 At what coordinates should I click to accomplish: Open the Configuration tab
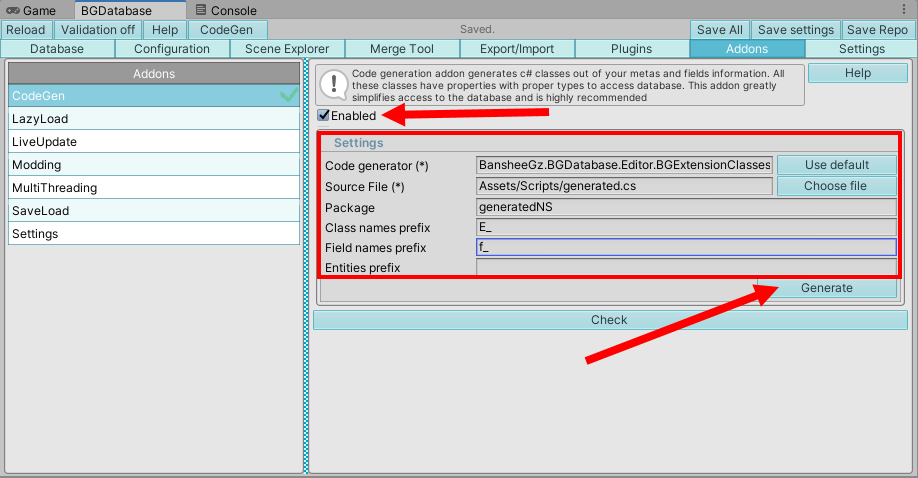172,49
